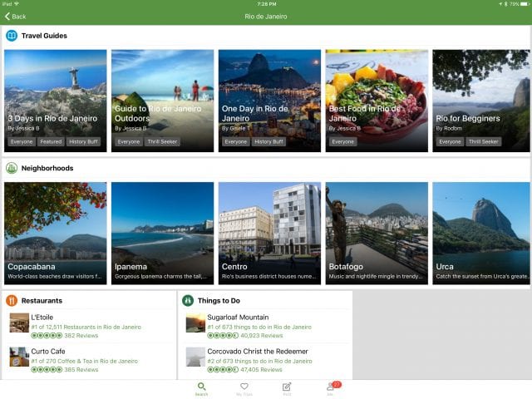Open Guide to Rio de Janeiro Outdoors
The width and height of the screenshot is (532, 399).
(162, 100)
